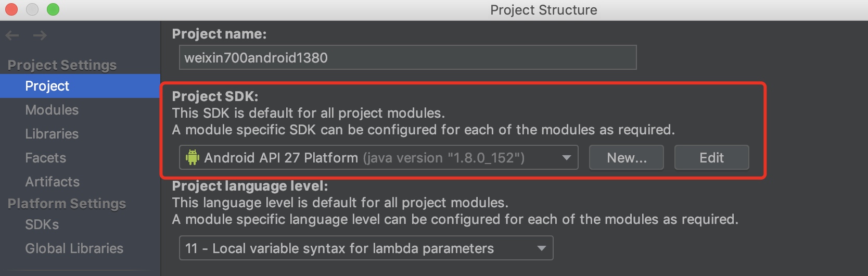The height and width of the screenshot is (276, 868).
Task: Show the Artifacts settings
Action: (x=53, y=182)
